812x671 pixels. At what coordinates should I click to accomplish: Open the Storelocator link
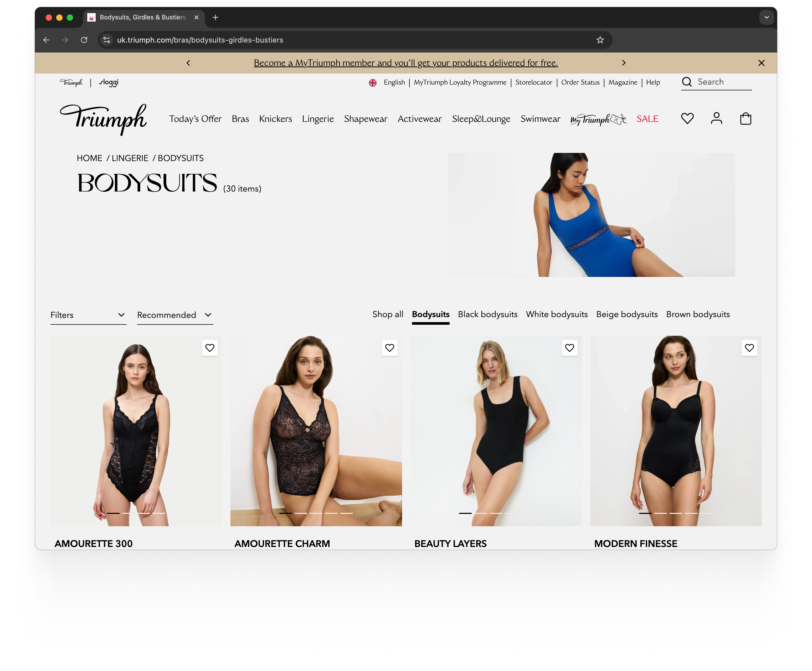point(534,82)
